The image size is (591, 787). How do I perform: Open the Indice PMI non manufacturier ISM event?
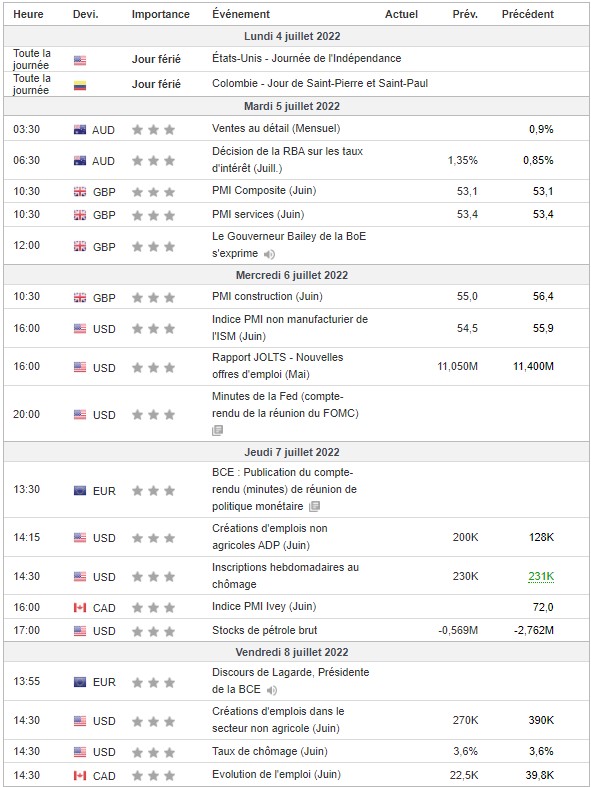tap(290, 328)
